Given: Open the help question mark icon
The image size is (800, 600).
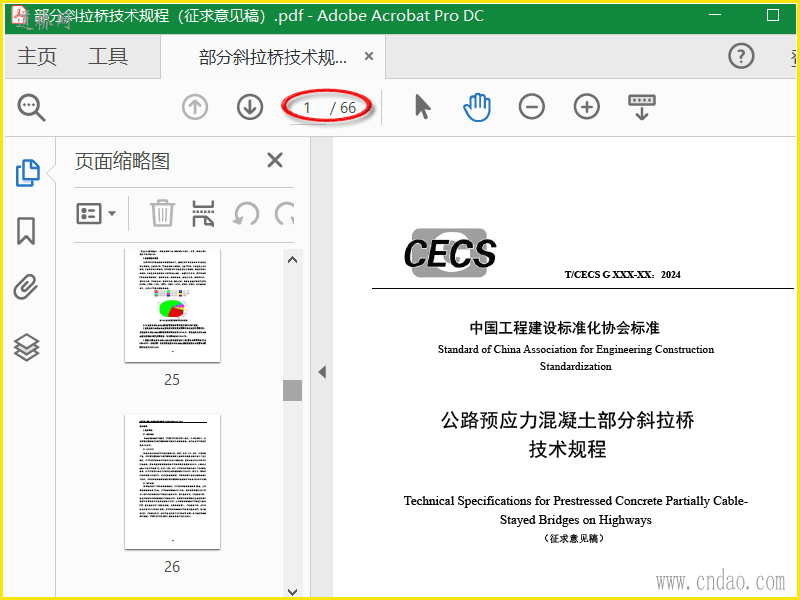Looking at the screenshot, I should click(x=741, y=56).
